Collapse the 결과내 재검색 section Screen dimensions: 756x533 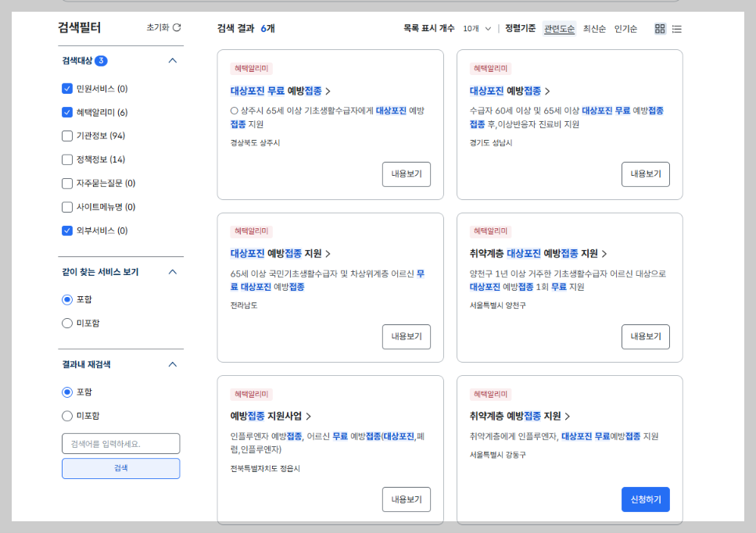click(x=173, y=365)
